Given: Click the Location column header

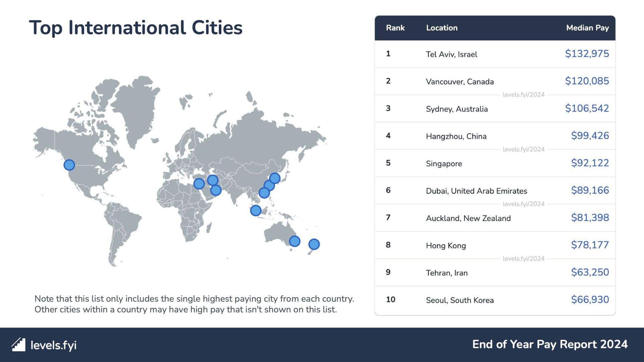Looking at the screenshot, I should pos(441,28).
